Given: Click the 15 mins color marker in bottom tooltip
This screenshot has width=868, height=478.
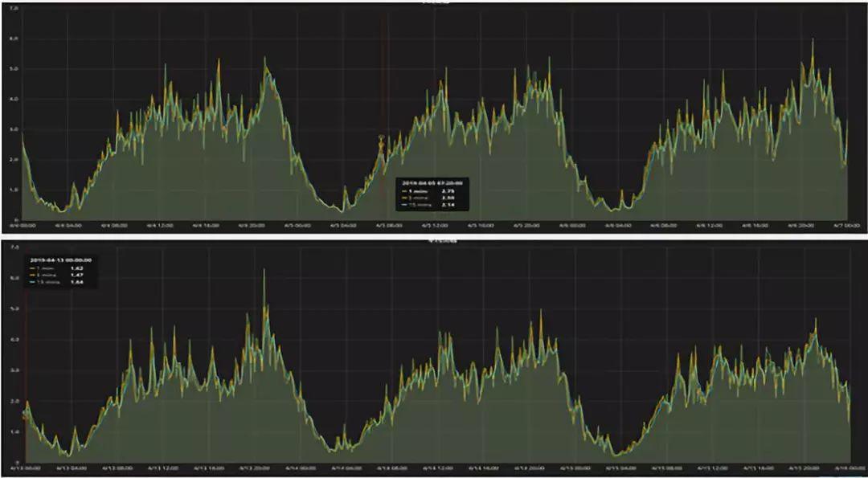Looking at the screenshot, I should pos(32,282).
